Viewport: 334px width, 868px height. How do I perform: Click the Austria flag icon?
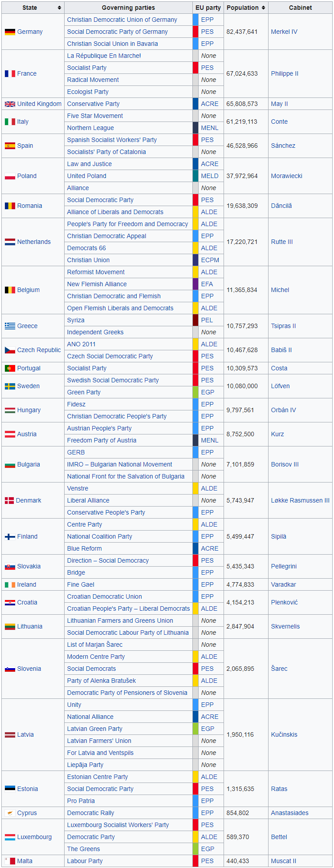point(10,434)
